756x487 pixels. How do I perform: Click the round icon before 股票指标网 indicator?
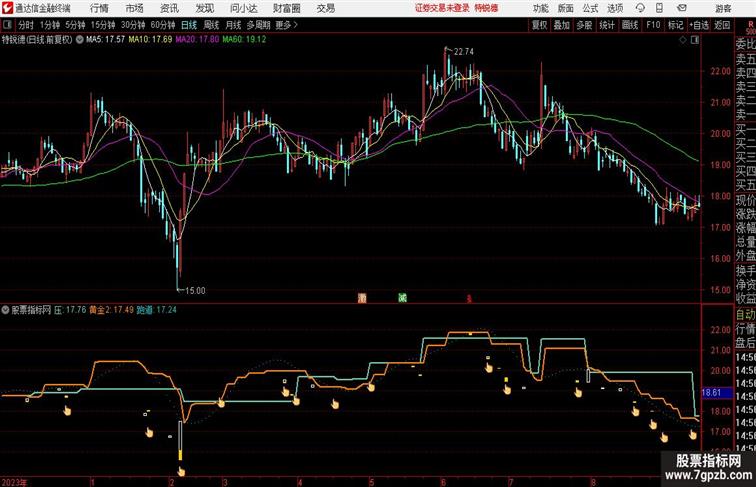click(5, 310)
